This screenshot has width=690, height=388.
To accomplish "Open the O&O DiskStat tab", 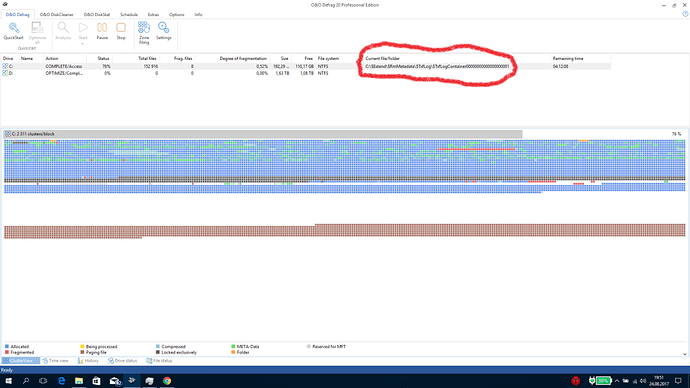I will (97, 15).
